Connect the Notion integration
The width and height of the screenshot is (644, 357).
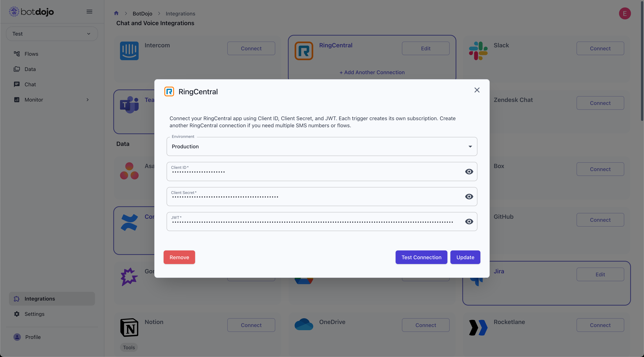[251, 325]
